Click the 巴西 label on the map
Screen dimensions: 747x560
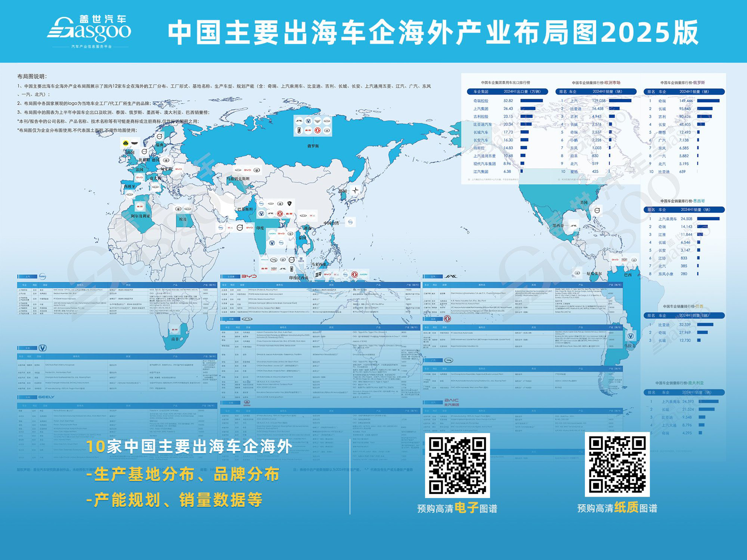point(628,275)
